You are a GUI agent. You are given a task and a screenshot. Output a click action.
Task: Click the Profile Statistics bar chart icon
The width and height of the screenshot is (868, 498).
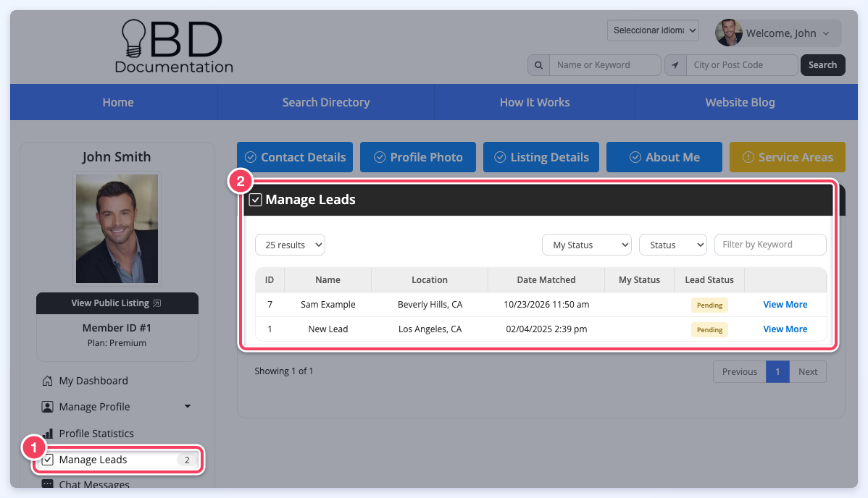point(49,434)
